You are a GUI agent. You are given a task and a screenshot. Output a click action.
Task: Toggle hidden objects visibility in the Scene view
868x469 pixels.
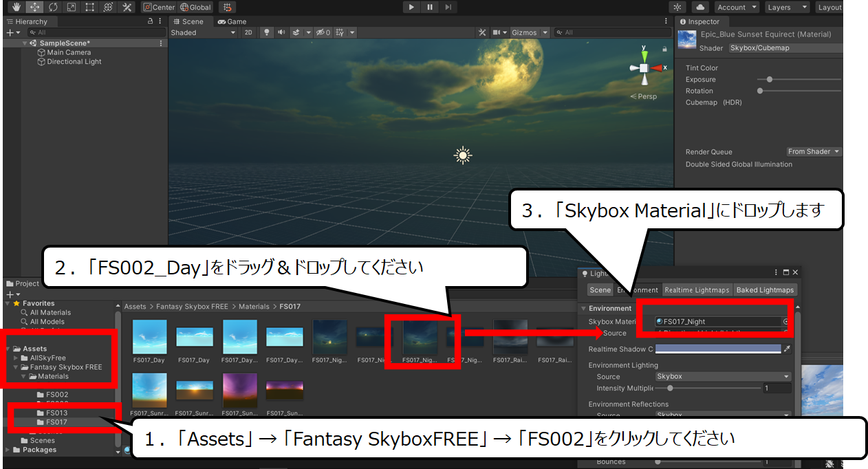coord(323,32)
